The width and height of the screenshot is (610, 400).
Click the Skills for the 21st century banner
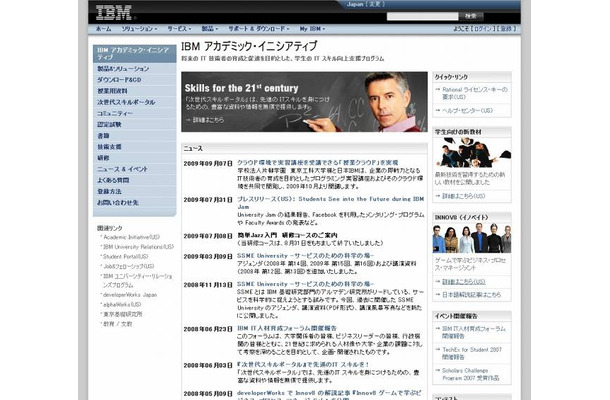tap(304, 102)
